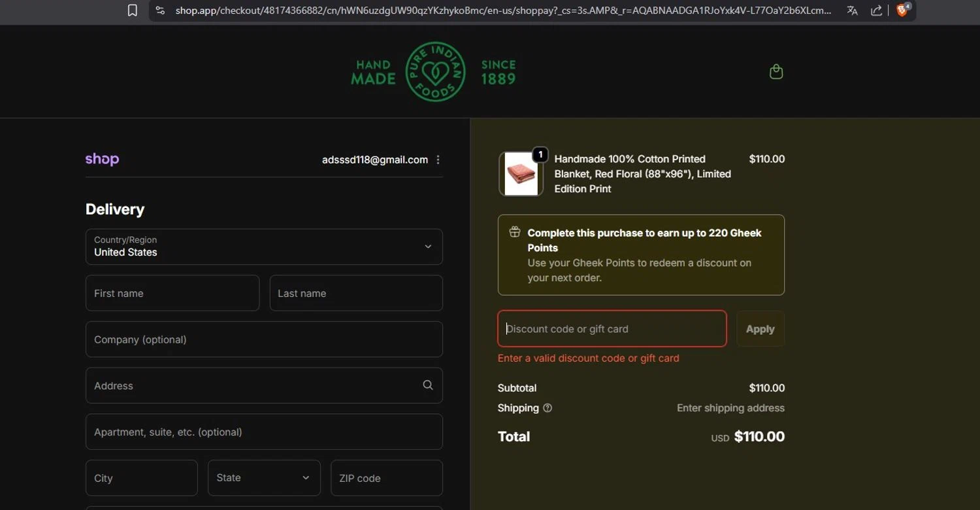Open account options three-dot menu
Viewport: 980px width, 510px height.
438,160
